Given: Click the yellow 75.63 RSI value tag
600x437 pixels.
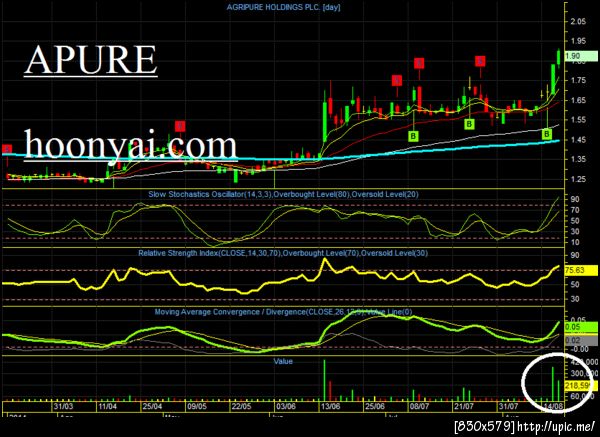Looking at the screenshot, I should 581,270.
